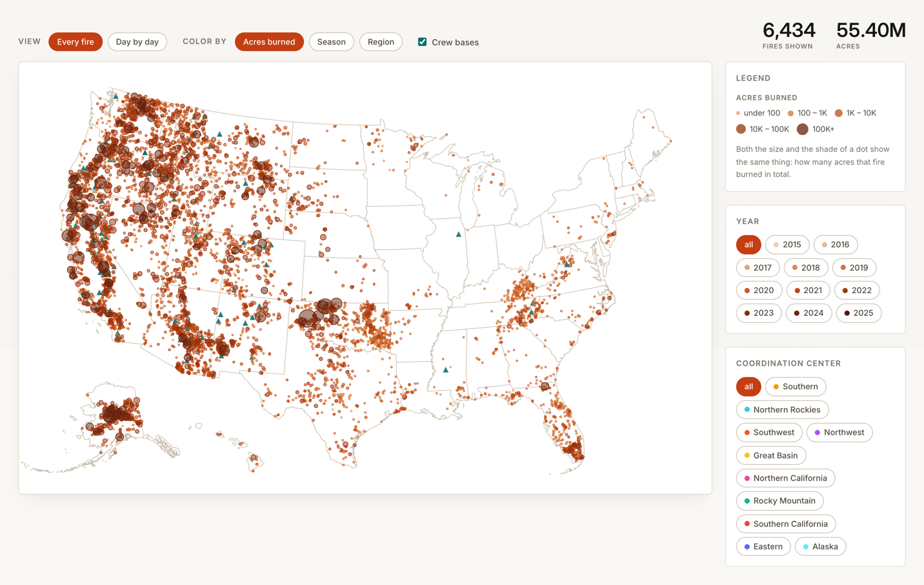Select the large fire dot in Texas panhandle

click(x=308, y=318)
